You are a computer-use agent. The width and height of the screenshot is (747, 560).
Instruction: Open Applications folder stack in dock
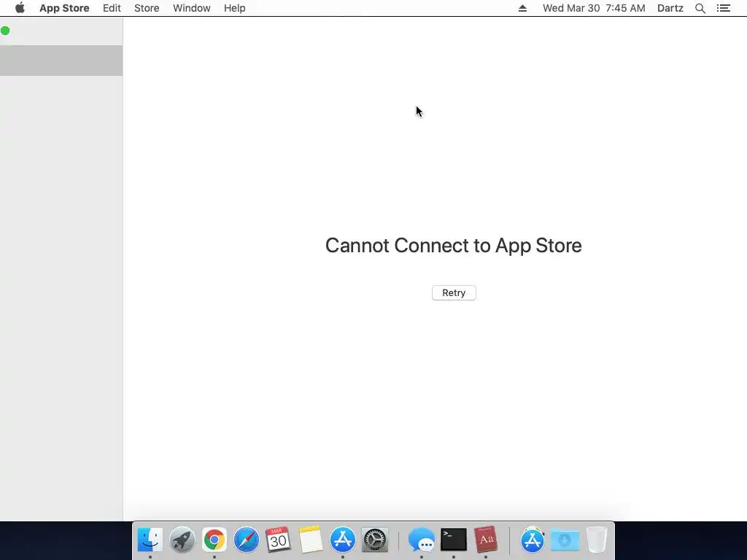click(x=533, y=540)
